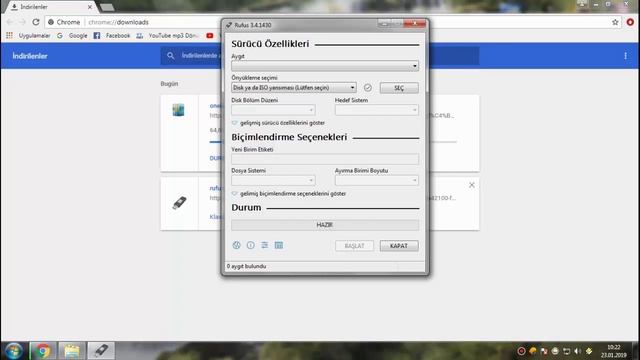Click the volume speaker tray icon

[577, 351]
